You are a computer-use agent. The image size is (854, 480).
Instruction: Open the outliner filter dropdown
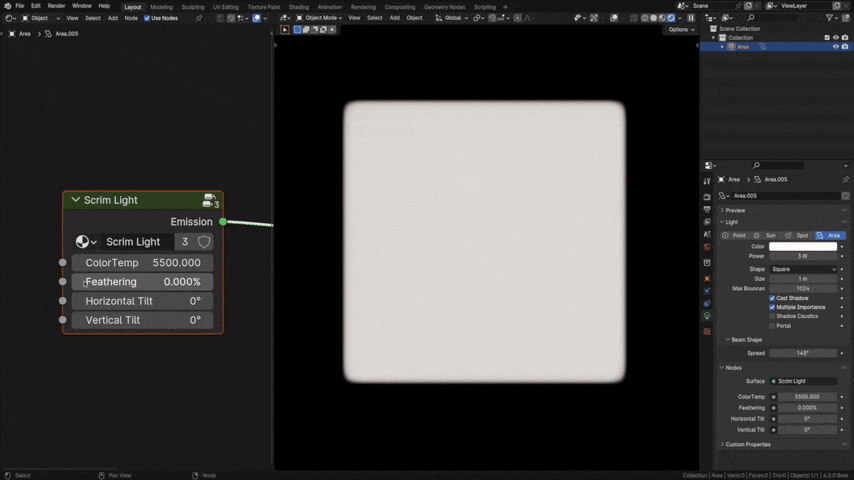832,18
